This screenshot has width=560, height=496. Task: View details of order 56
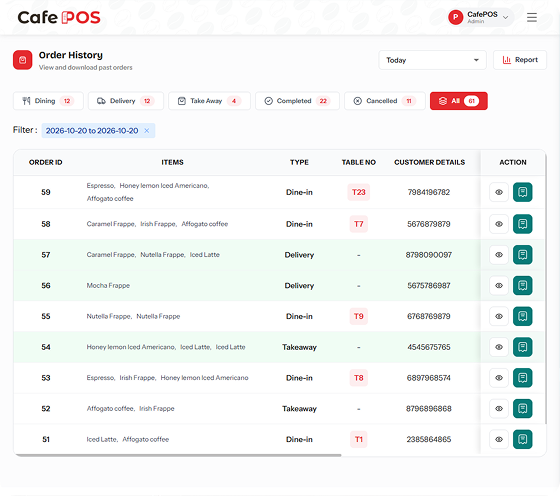coord(499,285)
